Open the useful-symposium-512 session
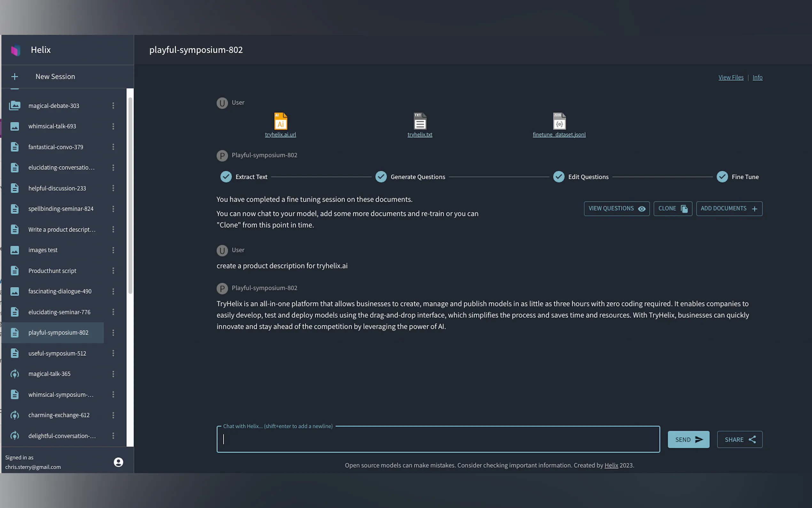Image resolution: width=812 pixels, height=508 pixels. (x=57, y=353)
